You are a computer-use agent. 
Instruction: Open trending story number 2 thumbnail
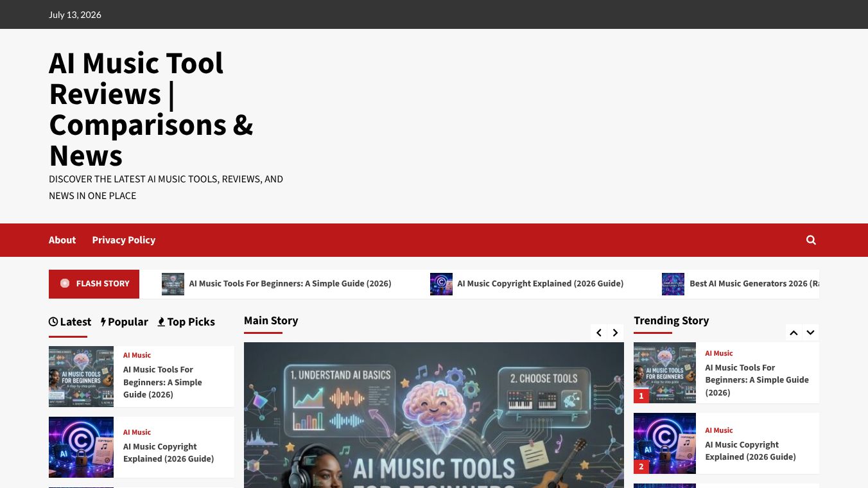click(664, 444)
